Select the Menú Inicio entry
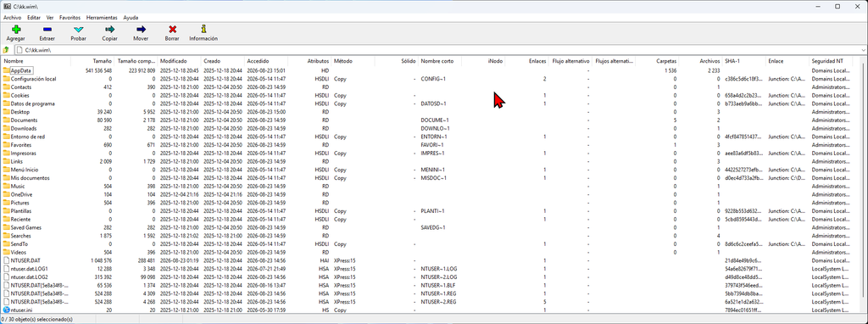The height and width of the screenshot is (324, 868). pos(25,170)
